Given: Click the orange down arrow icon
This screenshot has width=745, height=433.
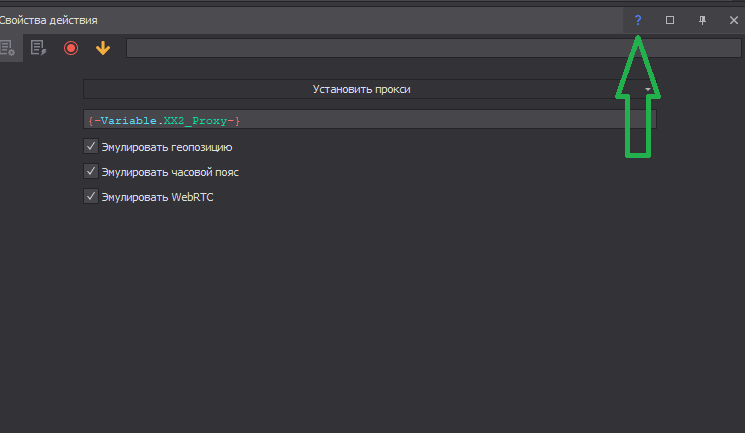Looking at the screenshot, I should (x=102, y=47).
